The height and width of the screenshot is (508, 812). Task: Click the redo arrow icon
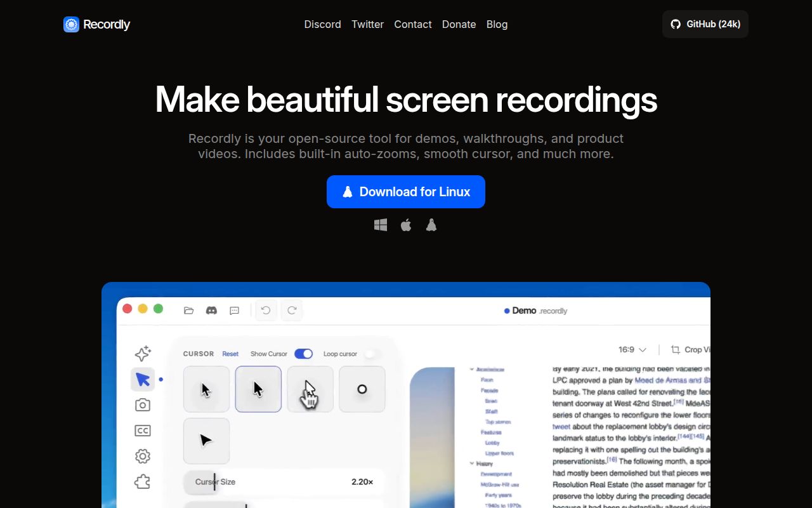(x=292, y=310)
